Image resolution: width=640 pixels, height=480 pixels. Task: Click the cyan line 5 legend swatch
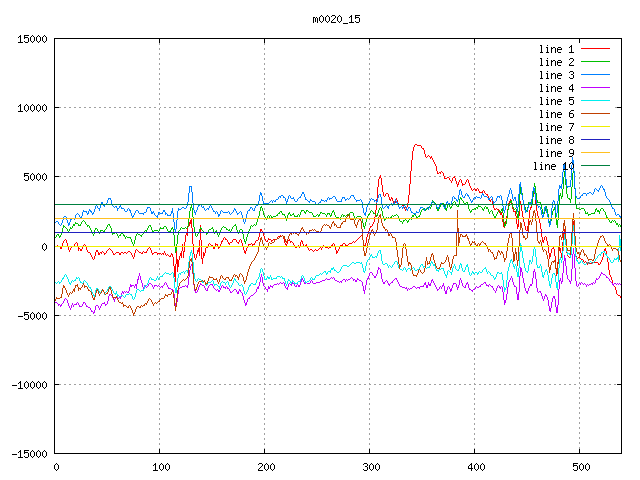point(595,101)
